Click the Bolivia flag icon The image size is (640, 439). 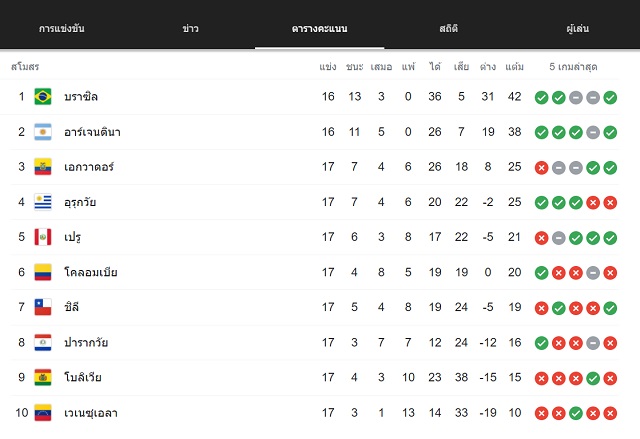pos(43,377)
